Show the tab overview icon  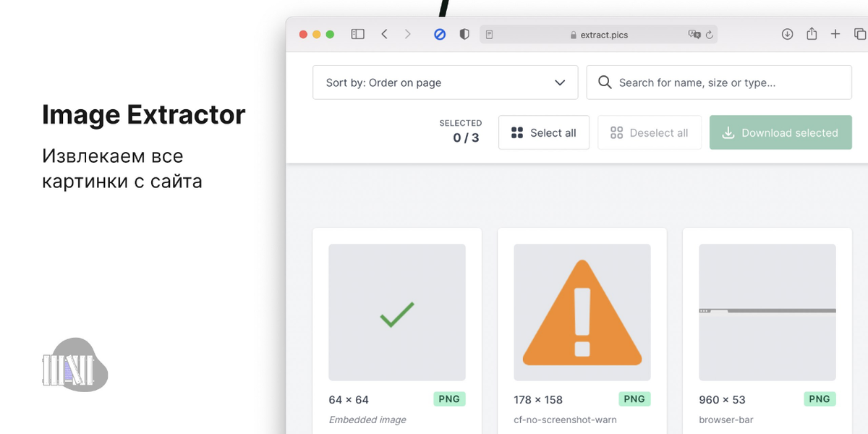[860, 34]
